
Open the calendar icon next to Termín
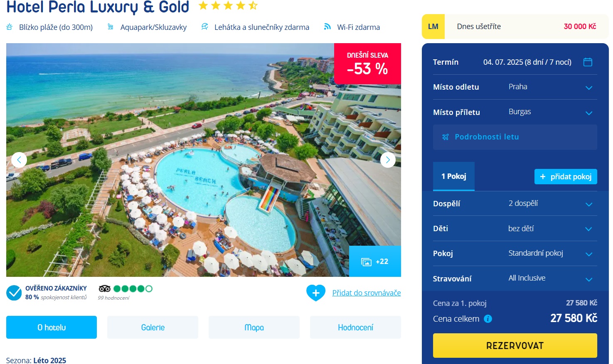pyautogui.click(x=588, y=62)
